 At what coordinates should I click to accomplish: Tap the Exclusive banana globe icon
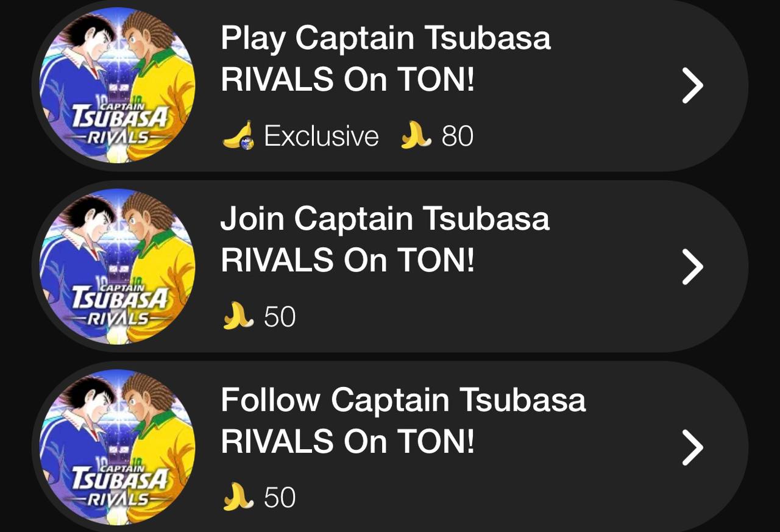click(238, 135)
